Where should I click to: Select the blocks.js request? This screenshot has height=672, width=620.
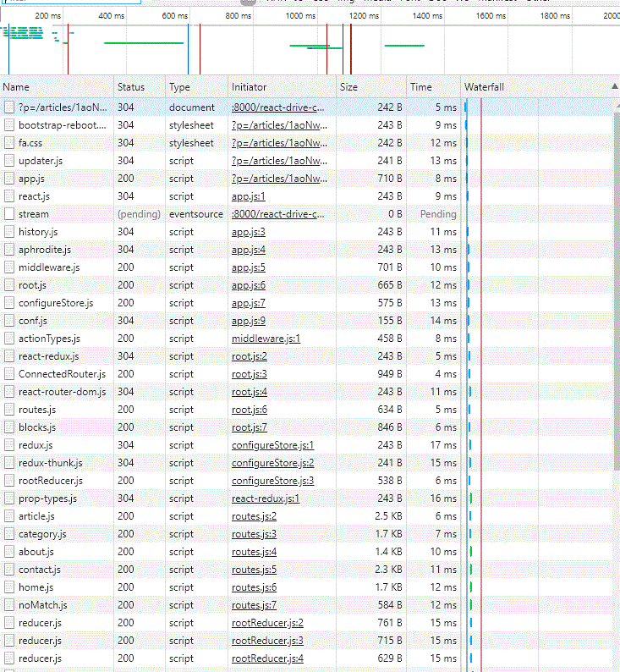pos(306,427)
